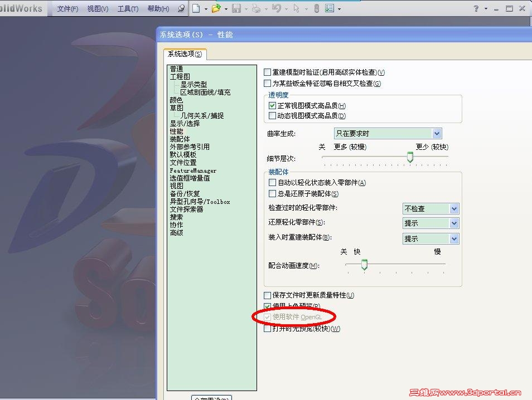Click the reset button at dialog bottom
This screenshot has width=532, height=400.
point(212,397)
